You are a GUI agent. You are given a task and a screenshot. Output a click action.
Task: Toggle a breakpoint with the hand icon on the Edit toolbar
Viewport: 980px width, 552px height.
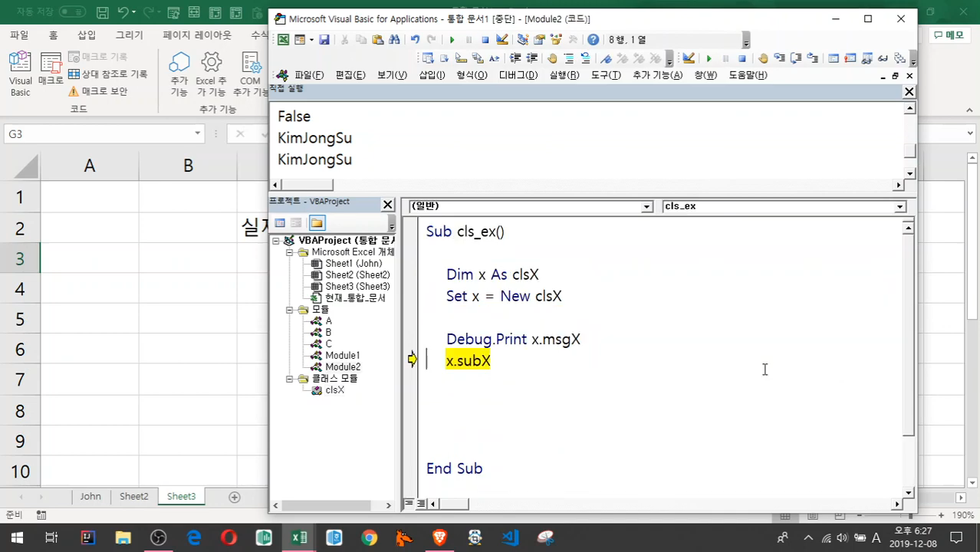pyautogui.click(x=552, y=58)
